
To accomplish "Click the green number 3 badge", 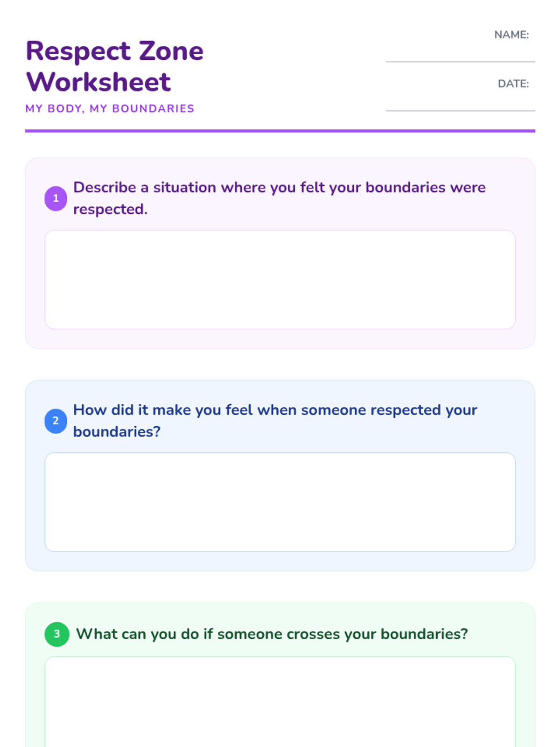I will point(56,634).
